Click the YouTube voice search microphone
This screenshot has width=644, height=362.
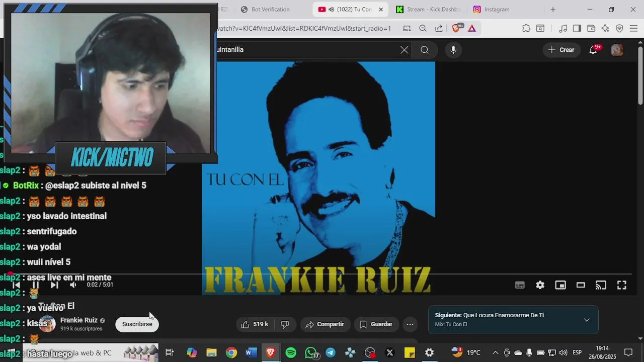(453, 50)
